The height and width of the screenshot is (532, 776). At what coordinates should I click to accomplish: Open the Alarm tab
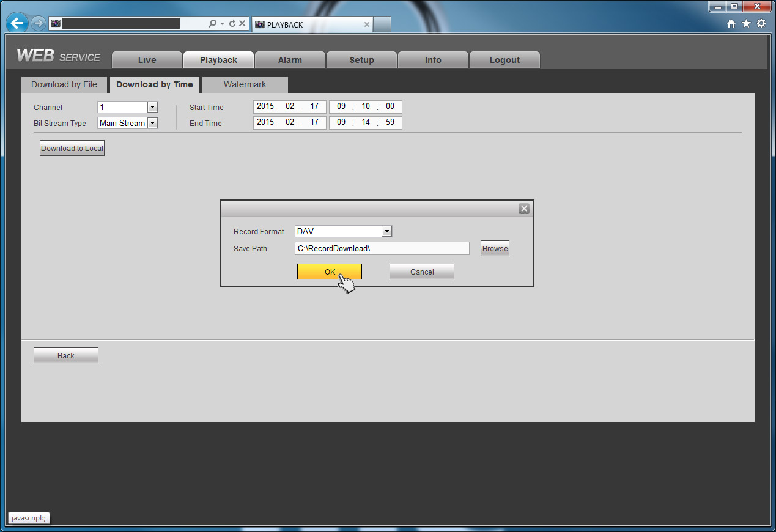click(x=290, y=60)
